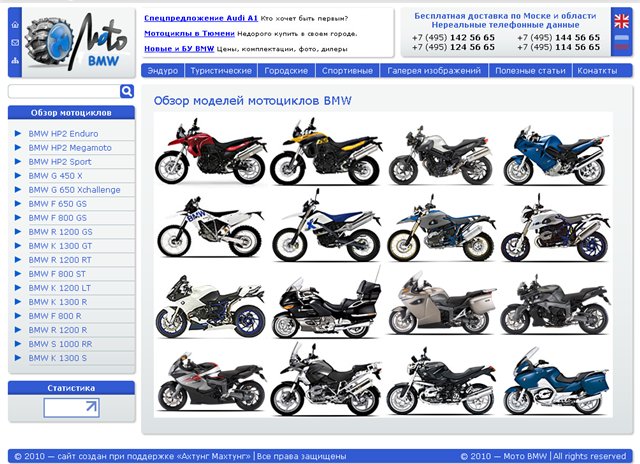Select the BMW F 650 GS link
This screenshot has width=640, height=464.
coord(58,204)
